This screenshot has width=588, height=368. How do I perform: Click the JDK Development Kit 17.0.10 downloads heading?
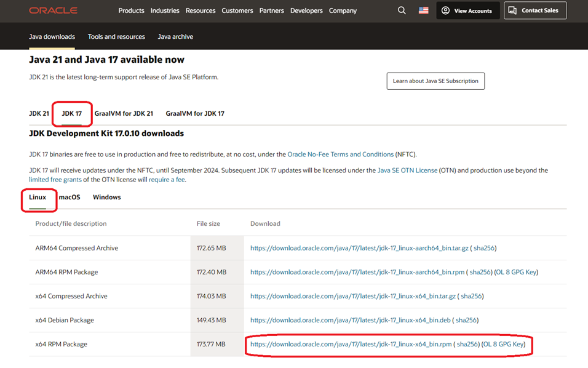(x=106, y=134)
